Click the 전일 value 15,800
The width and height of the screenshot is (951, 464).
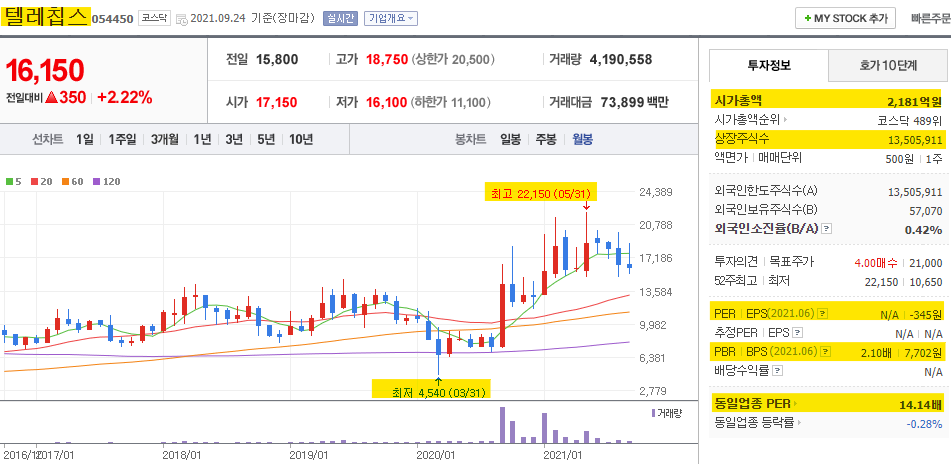[277, 59]
